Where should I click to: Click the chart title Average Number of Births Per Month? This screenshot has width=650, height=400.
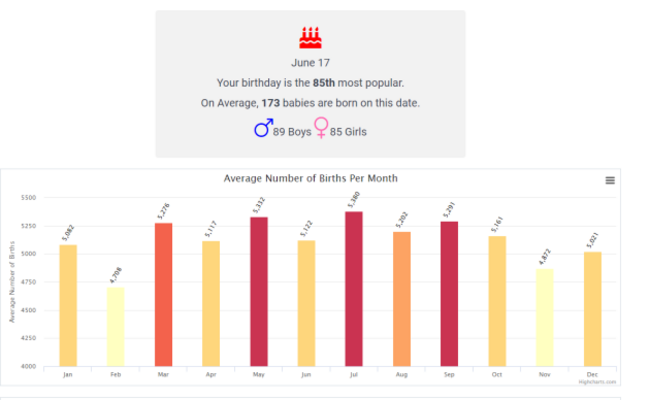(310, 179)
